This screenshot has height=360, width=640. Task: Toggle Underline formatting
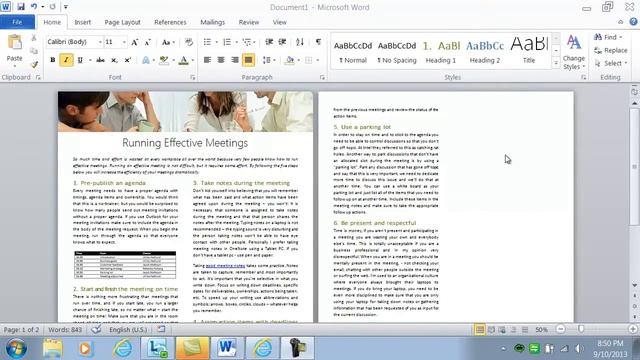80,60
